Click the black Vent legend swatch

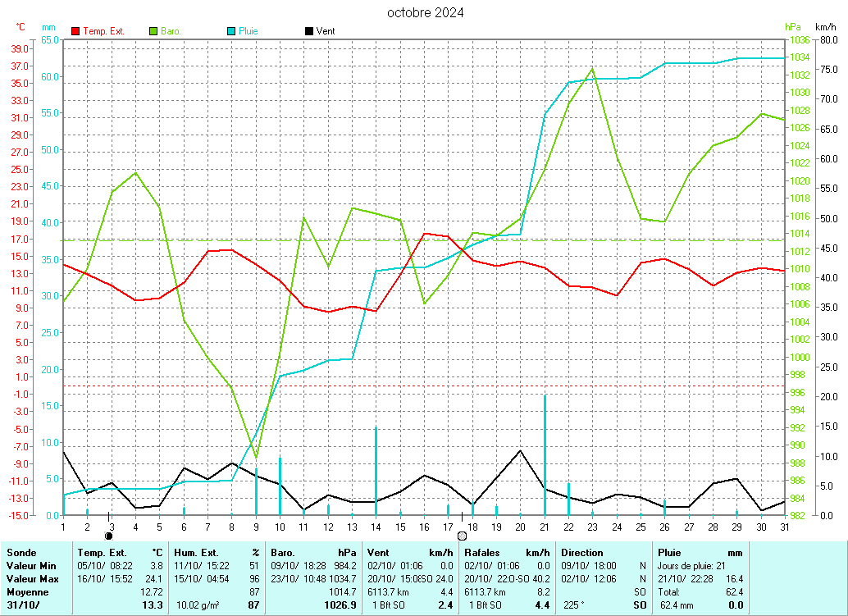pyautogui.click(x=308, y=31)
